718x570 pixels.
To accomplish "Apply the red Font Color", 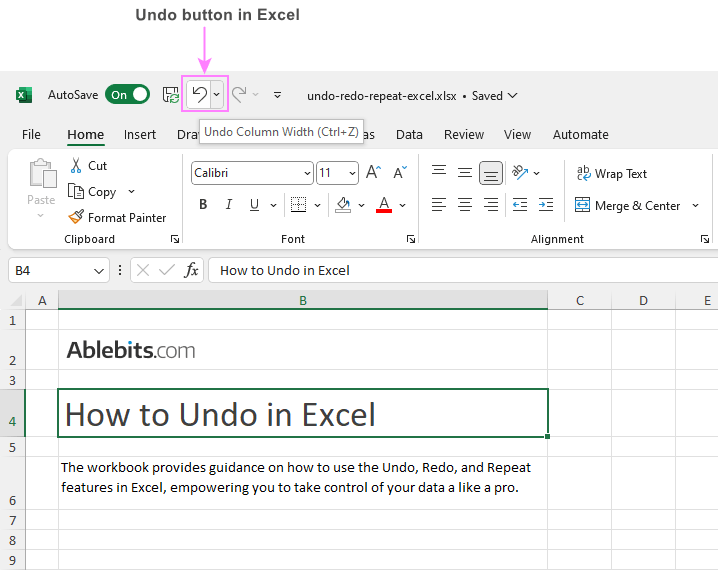I will click(384, 205).
